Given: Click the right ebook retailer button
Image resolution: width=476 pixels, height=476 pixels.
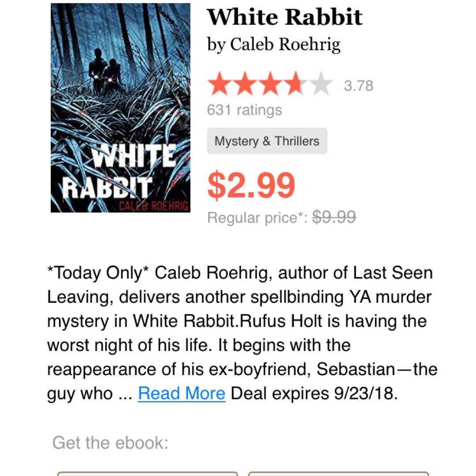Looking at the screenshot, I should click(x=338, y=473).
